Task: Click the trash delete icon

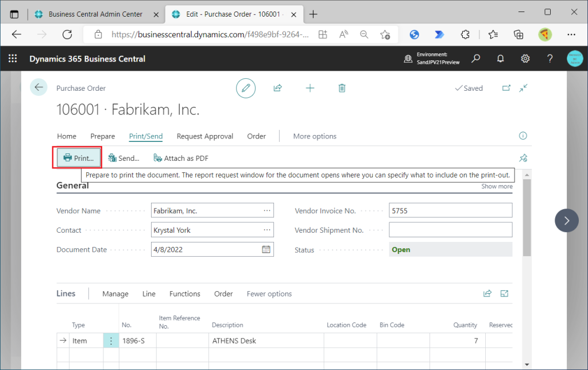Action: click(x=342, y=88)
